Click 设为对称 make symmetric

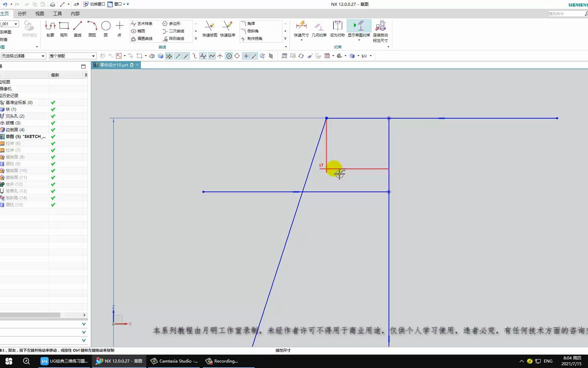click(338, 29)
